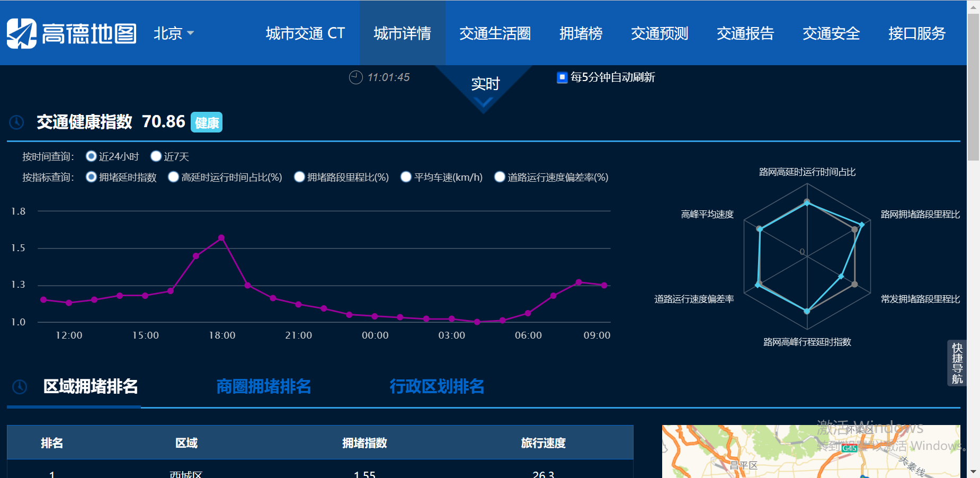
Task: Click the last chart data point after 09:00
Action: pyautogui.click(x=604, y=285)
